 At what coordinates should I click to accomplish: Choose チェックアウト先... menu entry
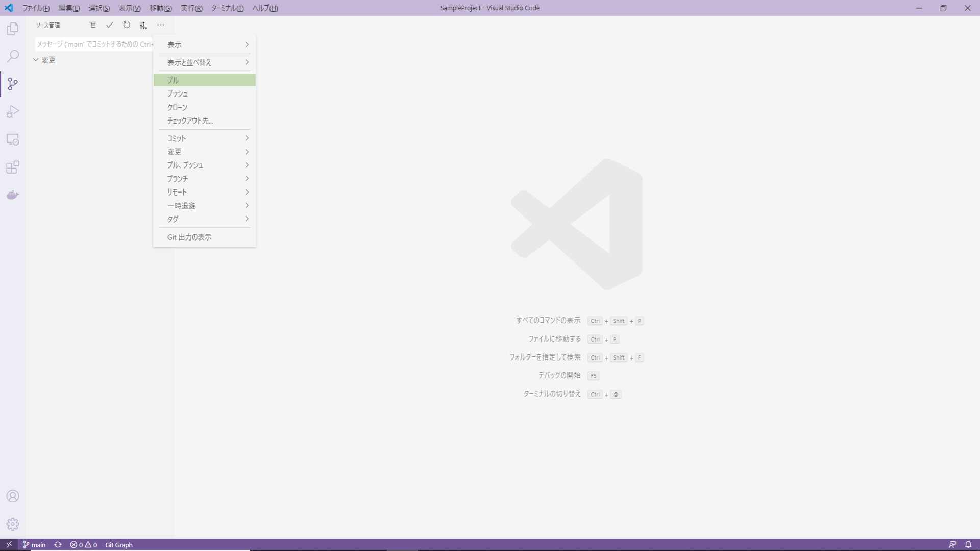coord(205,121)
